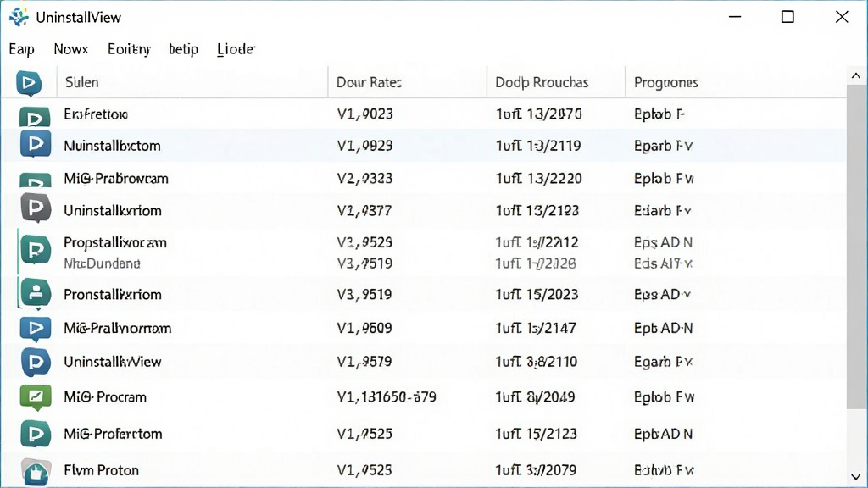The width and height of the screenshot is (868, 488).
Task: Select the MiG-Prallnorrom entry
Action: (x=117, y=328)
